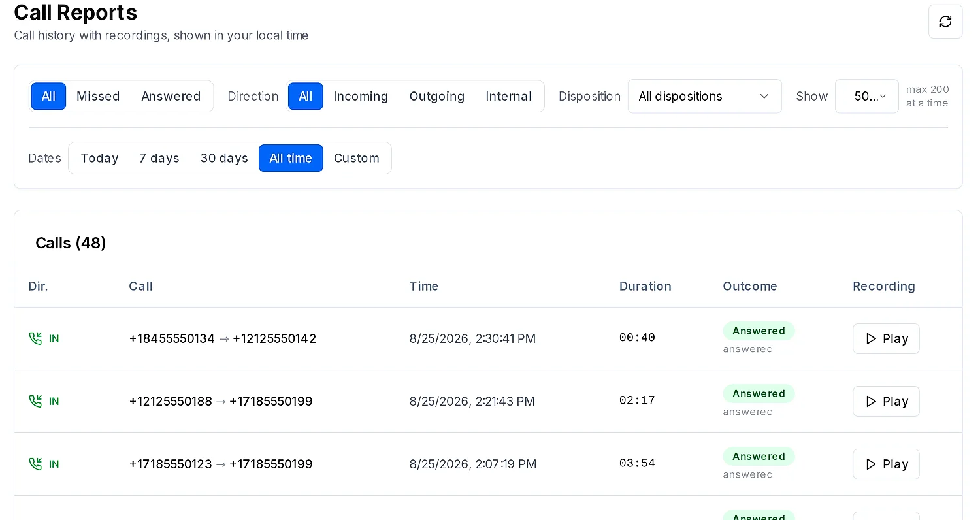
Task: Show only Outgoing calls
Action: click(437, 96)
